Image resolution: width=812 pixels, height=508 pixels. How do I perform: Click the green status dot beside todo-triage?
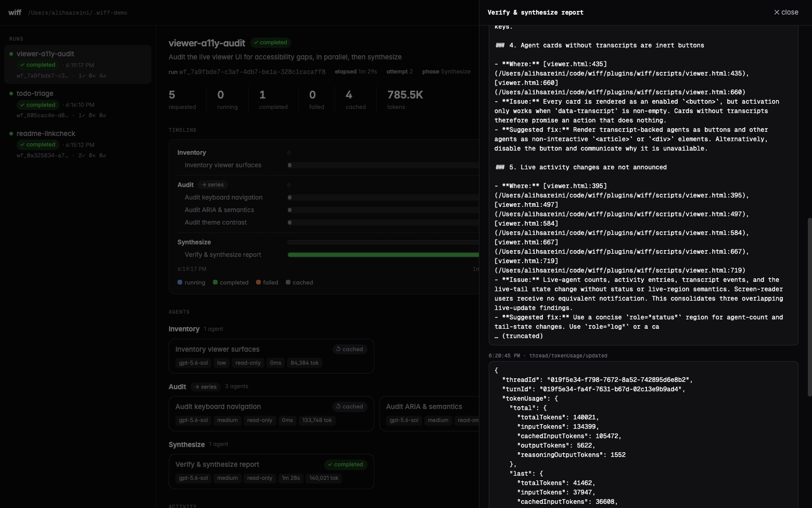pos(11,94)
